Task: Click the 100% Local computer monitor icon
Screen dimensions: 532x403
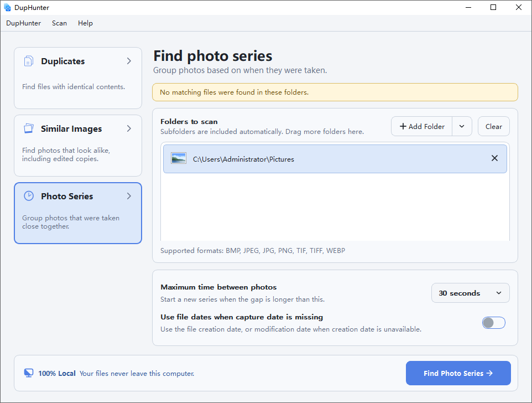Action: [x=29, y=373]
